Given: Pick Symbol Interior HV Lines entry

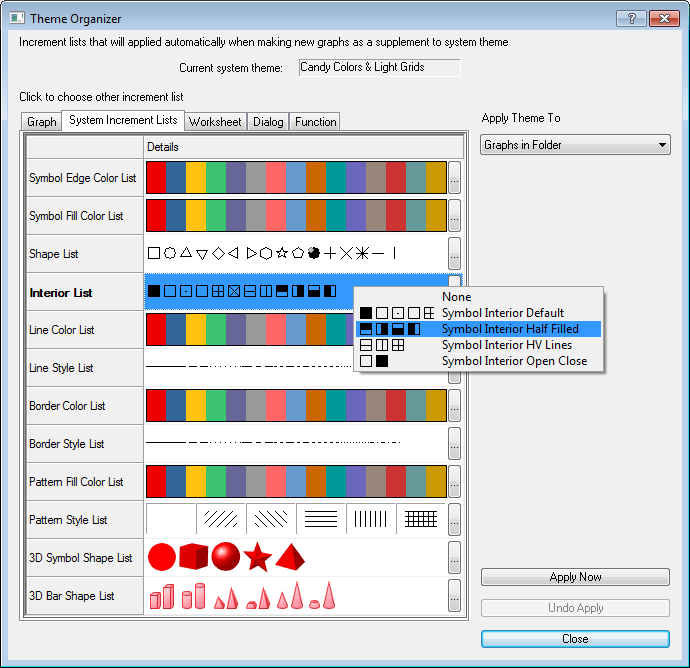Looking at the screenshot, I should click(x=506, y=345).
